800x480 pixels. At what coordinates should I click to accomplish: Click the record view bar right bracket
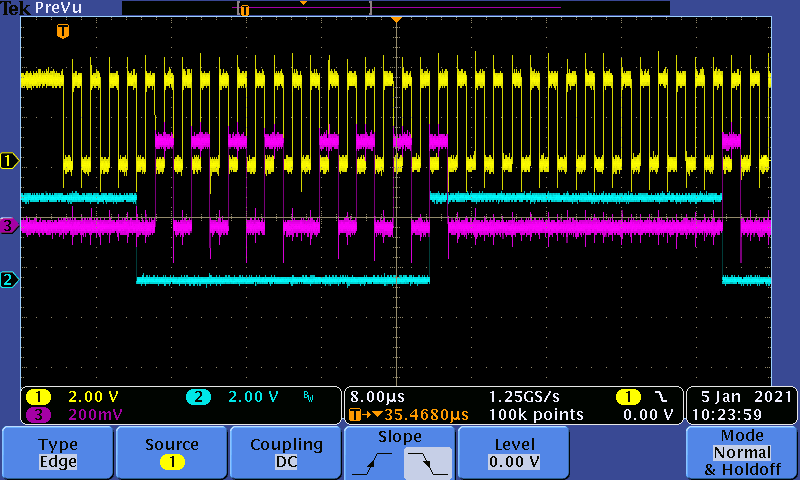coord(370,7)
